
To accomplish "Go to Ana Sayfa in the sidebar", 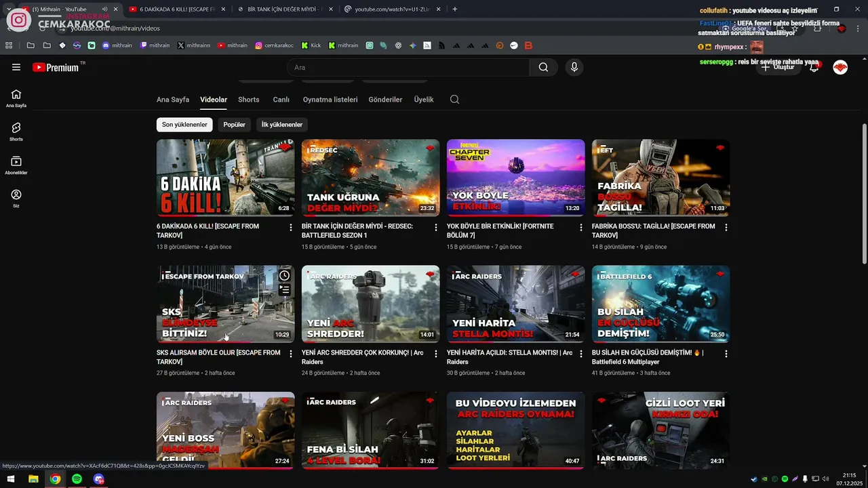I will tap(16, 98).
